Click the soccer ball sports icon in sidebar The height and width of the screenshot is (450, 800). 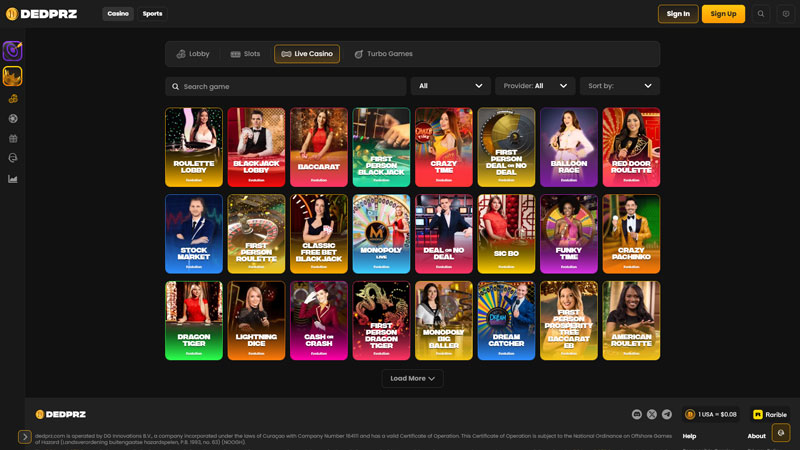13,118
